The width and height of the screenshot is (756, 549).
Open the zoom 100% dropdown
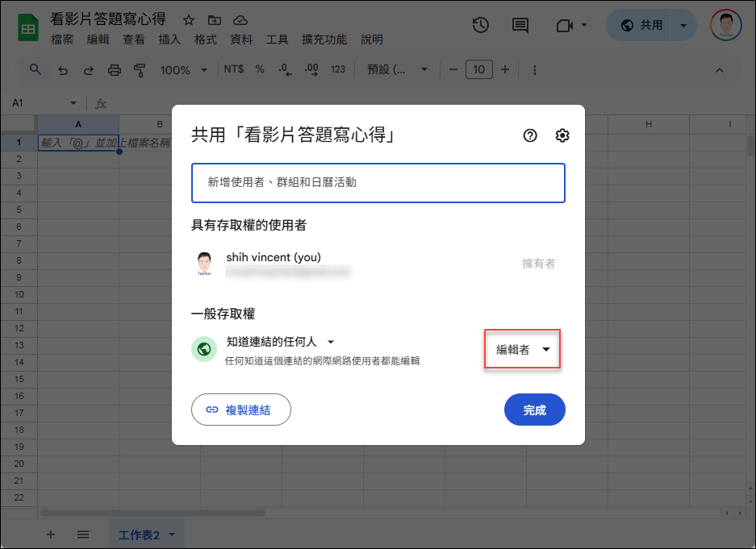point(184,70)
